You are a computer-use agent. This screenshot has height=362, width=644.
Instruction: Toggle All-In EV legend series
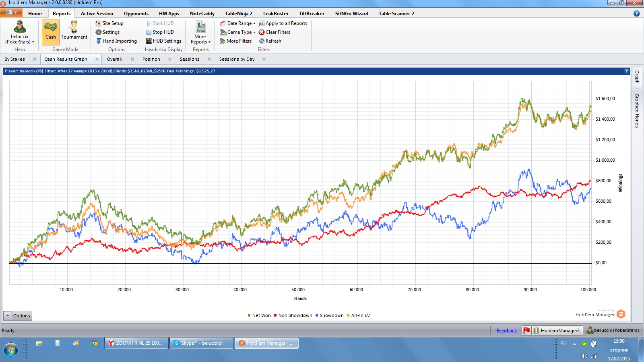[358, 315]
